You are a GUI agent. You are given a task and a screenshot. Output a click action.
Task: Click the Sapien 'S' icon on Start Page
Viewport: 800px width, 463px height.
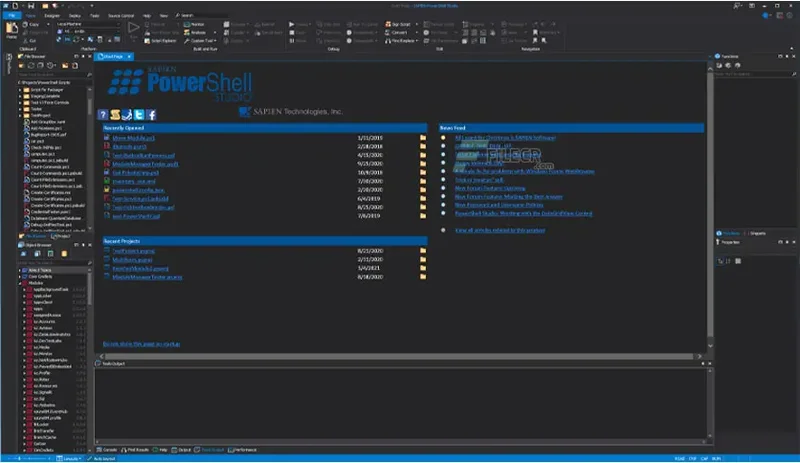(x=115, y=114)
